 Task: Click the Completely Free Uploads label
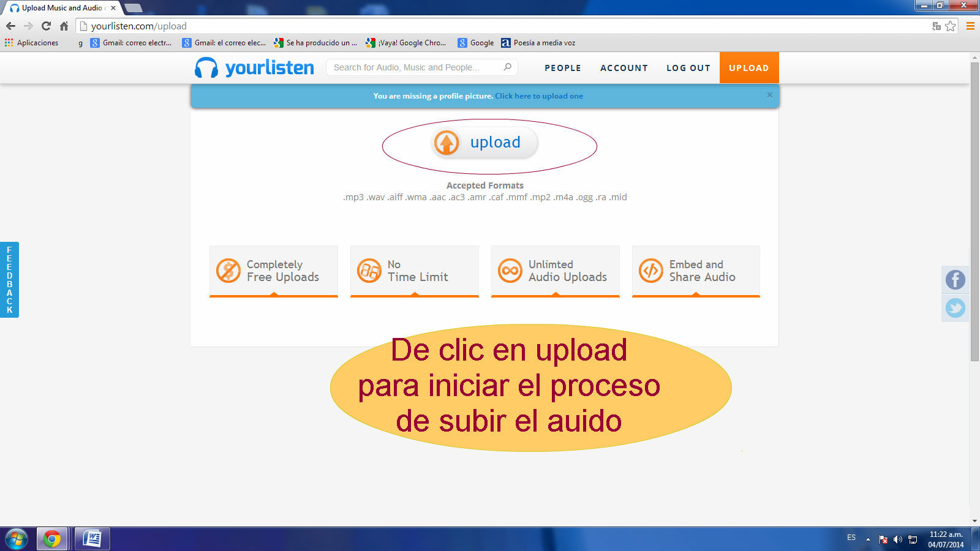click(x=283, y=271)
